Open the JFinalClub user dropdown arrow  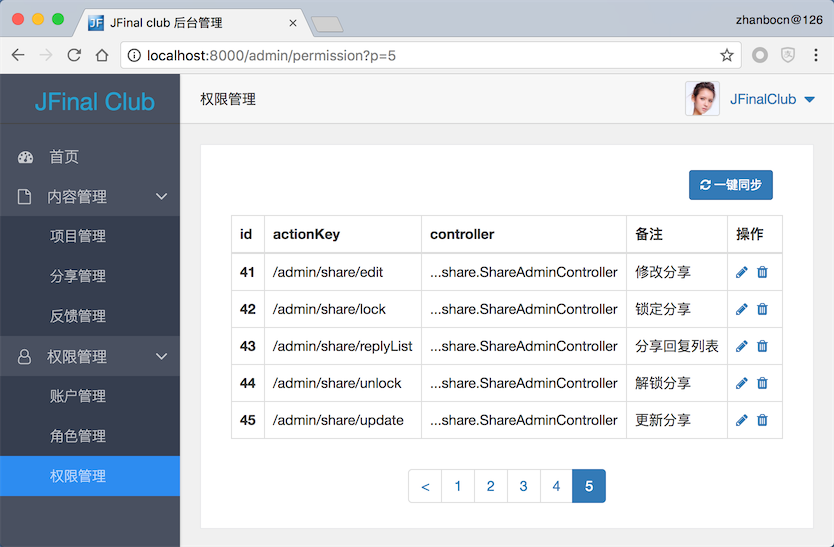coord(810,100)
